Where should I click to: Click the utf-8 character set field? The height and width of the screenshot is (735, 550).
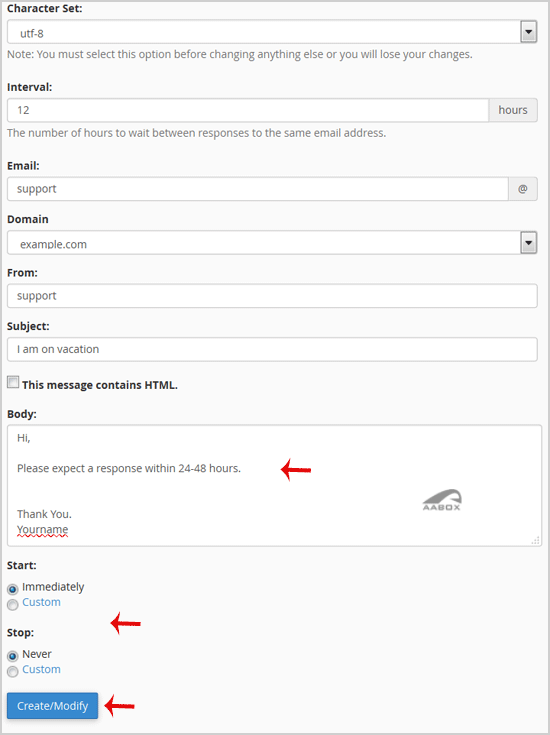click(272, 32)
